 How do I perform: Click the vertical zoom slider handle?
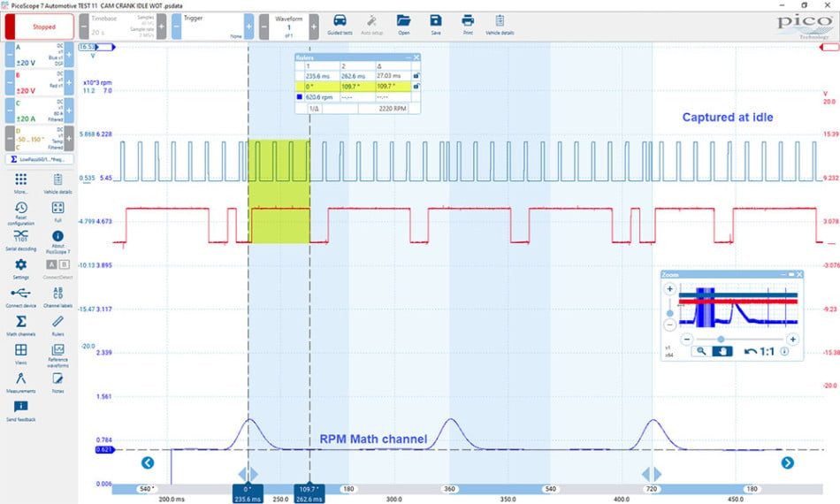(669, 313)
